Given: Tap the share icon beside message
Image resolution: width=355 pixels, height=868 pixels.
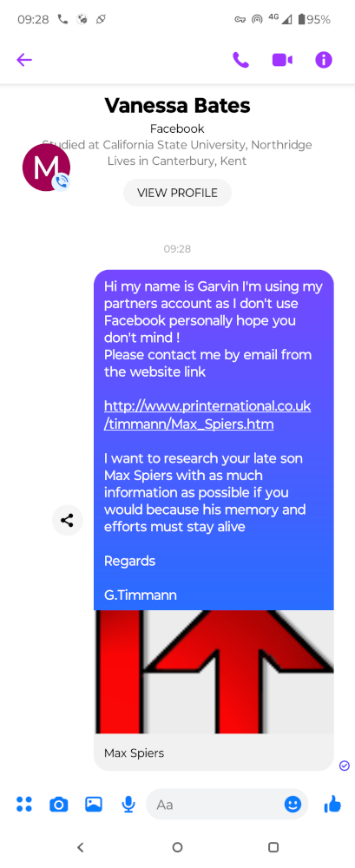Looking at the screenshot, I should tap(68, 520).
